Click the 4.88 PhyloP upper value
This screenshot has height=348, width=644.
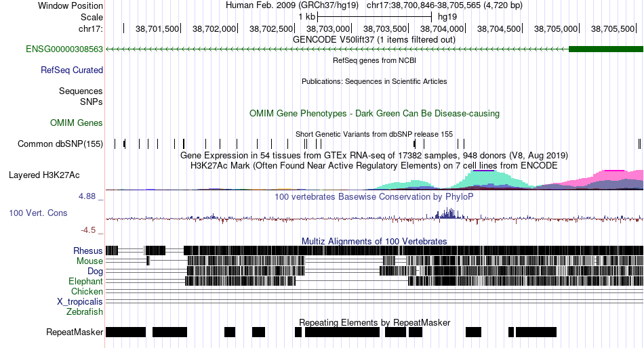[x=87, y=196]
